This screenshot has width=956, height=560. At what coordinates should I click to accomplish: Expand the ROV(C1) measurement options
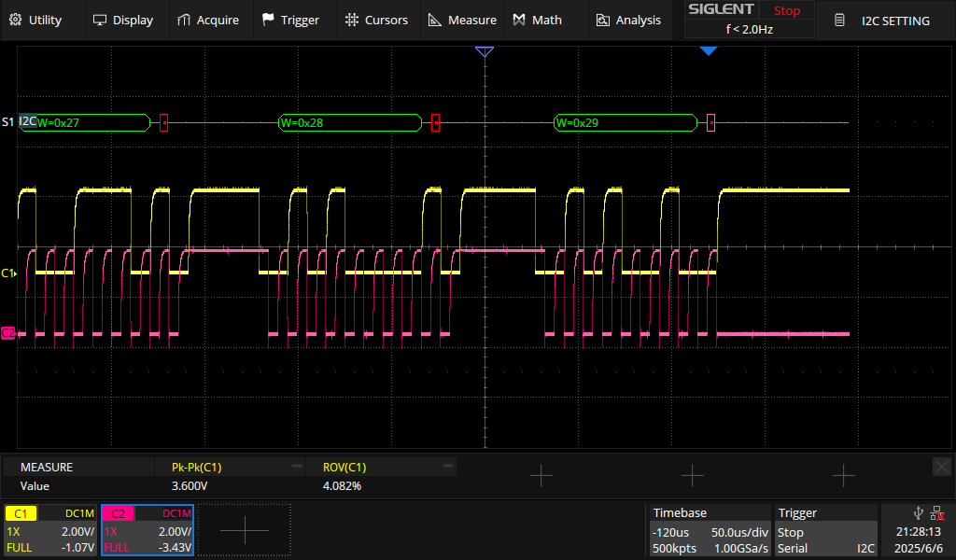[448, 466]
